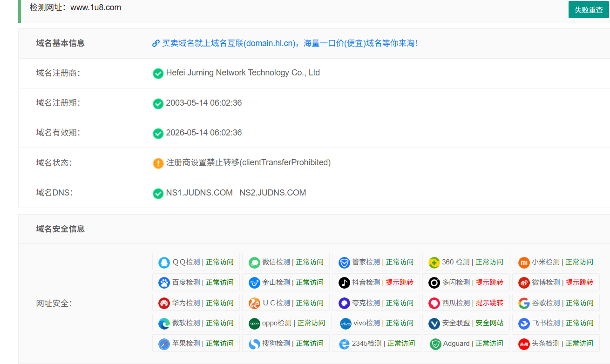Screen dimensions: 610x364
Task: Click the vivo检测 logo icon
Action: [x=345, y=323]
